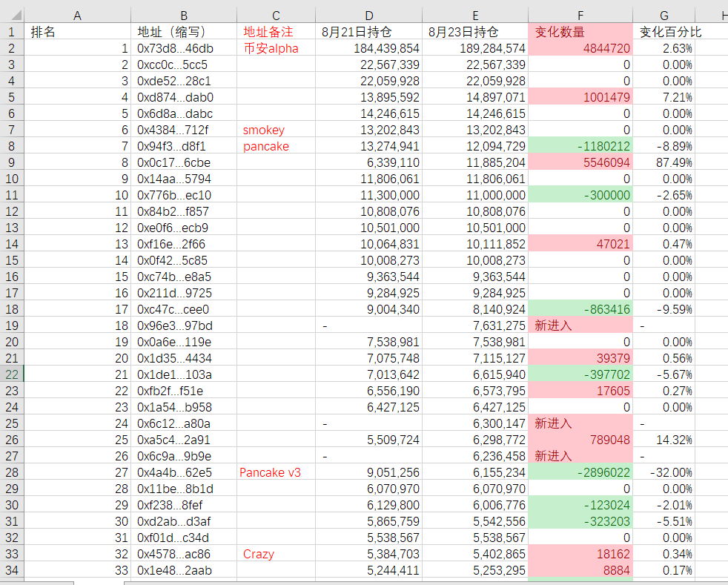Select change cell -1180212
728x585 pixels.
point(580,146)
